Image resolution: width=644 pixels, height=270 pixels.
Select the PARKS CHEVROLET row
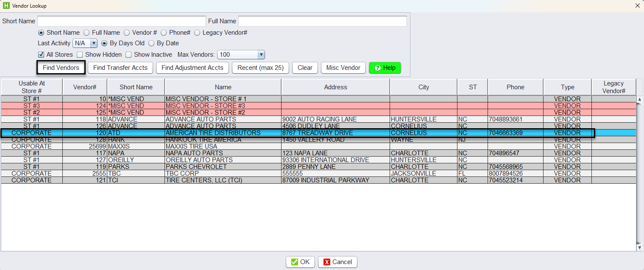coord(318,167)
